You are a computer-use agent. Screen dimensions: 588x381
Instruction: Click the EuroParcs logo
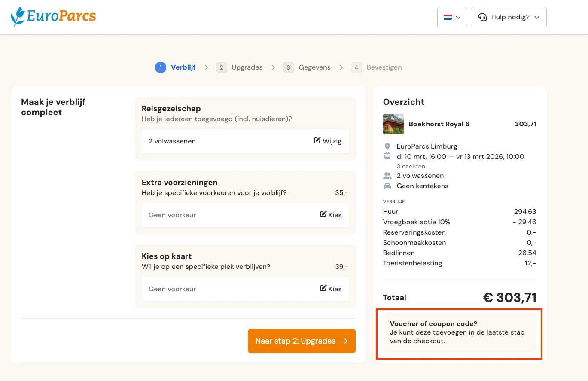tap(53, 17)
